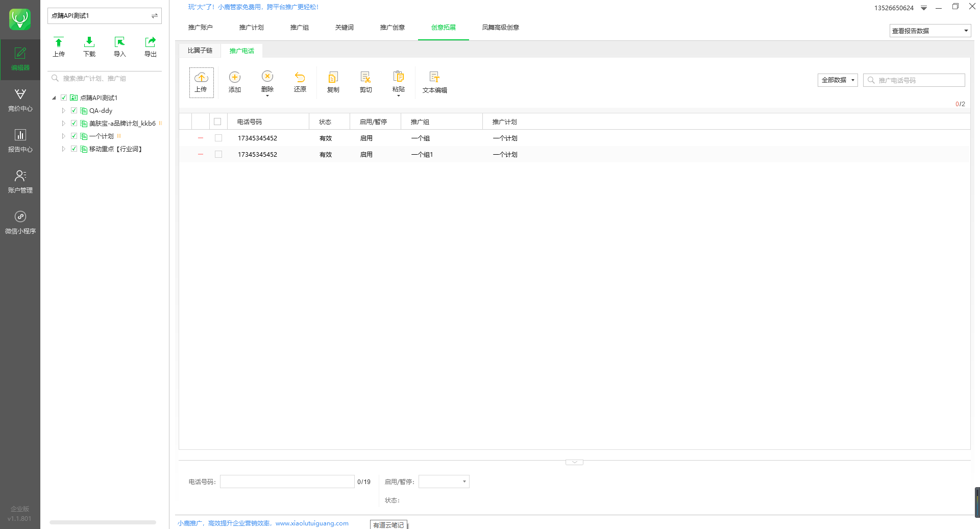The height and width of the screenshot is (529, 980).
Task: Click red minus icon for 一个组1 row
Action: tap(201, 154)
